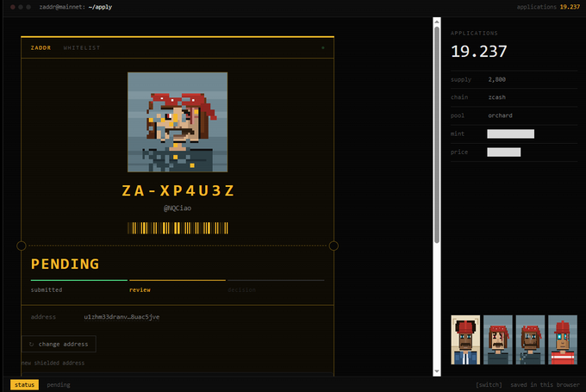Viewport: 586px width, 392px height.
Task: Select the ZADDR tab in card header
Action: point(41,48)
